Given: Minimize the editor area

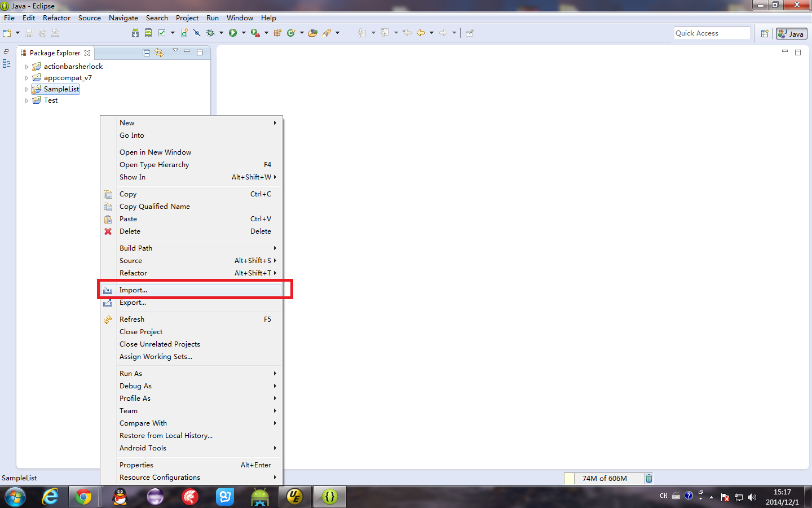Looking at the screenshot, I should [x=784, y=51].
